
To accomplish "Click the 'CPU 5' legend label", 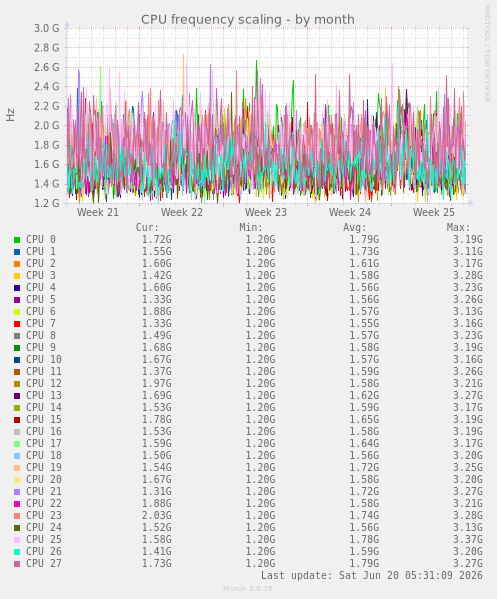I will pyautogui.click(x=41, y=300).
